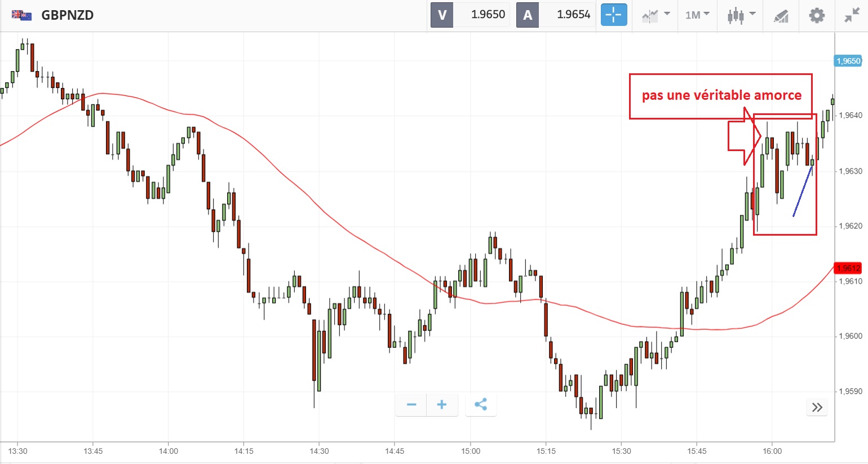Click the share chart icon
Screen dimensions: 868x464
click(481, 405)
